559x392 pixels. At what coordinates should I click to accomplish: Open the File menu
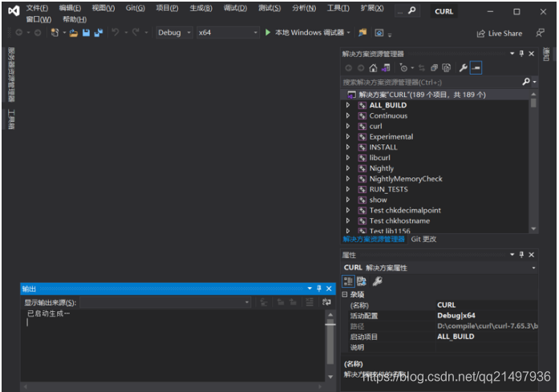[x=37, y=8]
